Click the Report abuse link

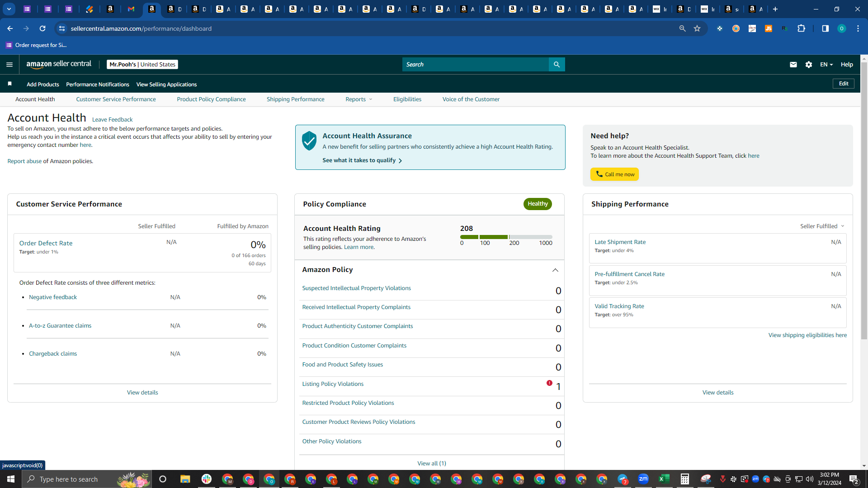tap(24, 161)
